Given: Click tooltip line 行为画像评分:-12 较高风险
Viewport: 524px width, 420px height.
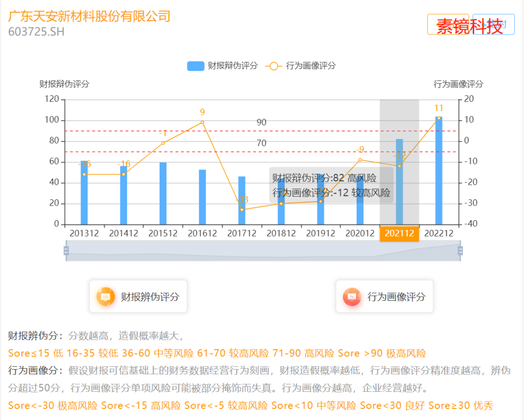Looking at the screenshot, I should 331,193.
